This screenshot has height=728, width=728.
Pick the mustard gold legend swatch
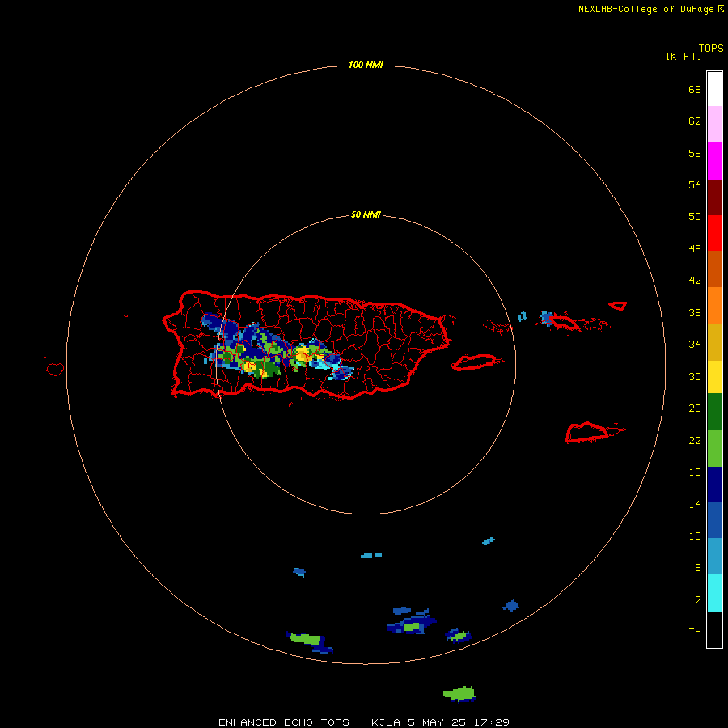[714, 342]
